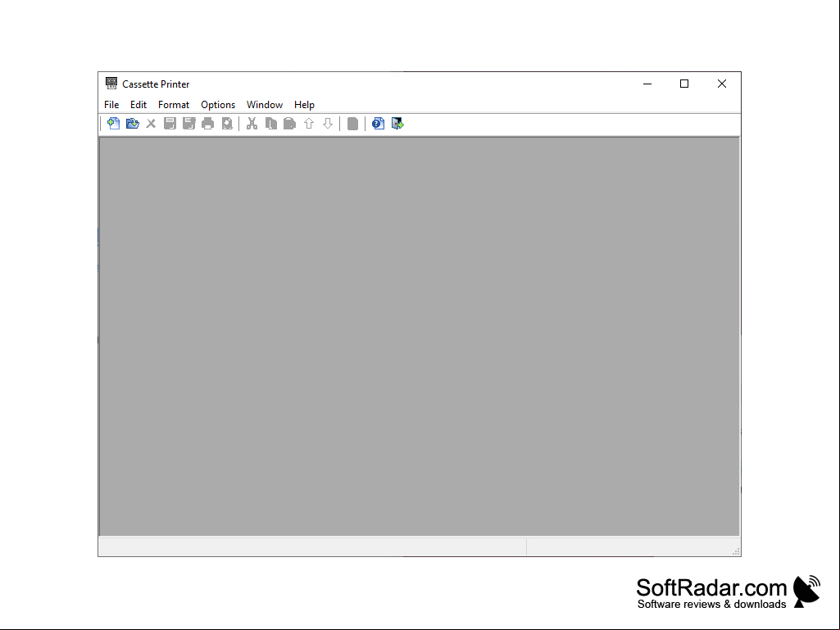Open the Help menu
The height and width of the screenshot is (630, 840).
coord(304,105)
